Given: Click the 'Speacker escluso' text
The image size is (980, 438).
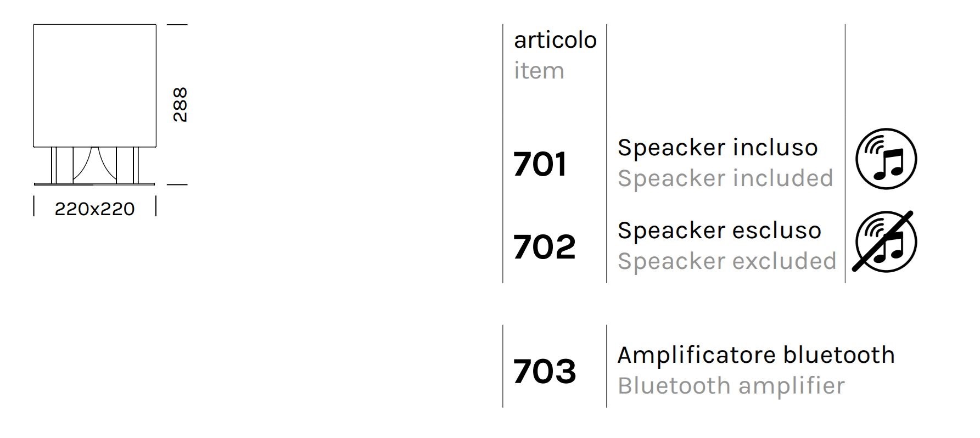Looking at the screenshot, I should pyautogui.click(x=719, y=231).
